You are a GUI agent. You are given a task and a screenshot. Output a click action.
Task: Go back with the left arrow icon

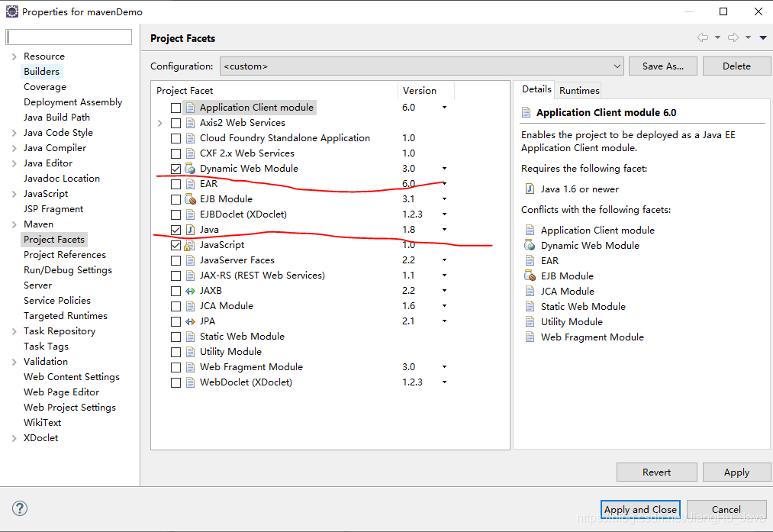coord(703,37)
